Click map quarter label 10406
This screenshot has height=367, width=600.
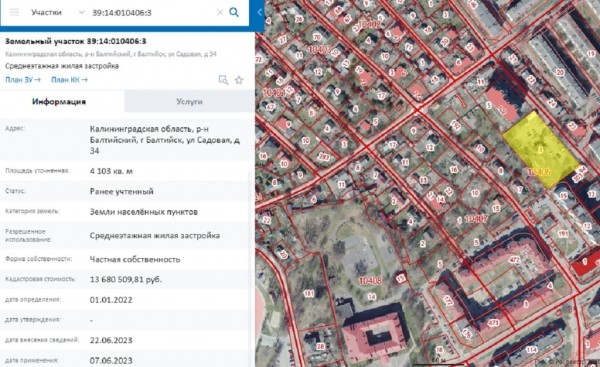click(x=539, y=172)
